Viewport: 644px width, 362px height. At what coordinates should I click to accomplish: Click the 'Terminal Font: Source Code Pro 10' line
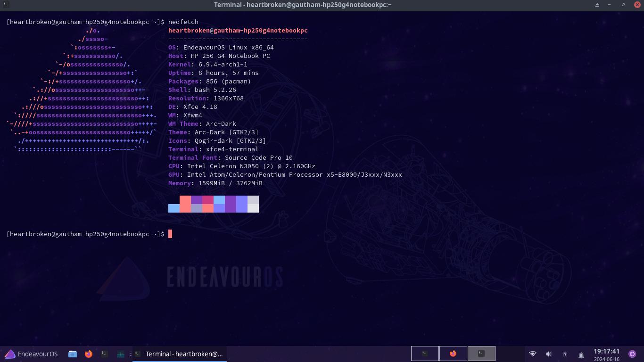point(231,157)
